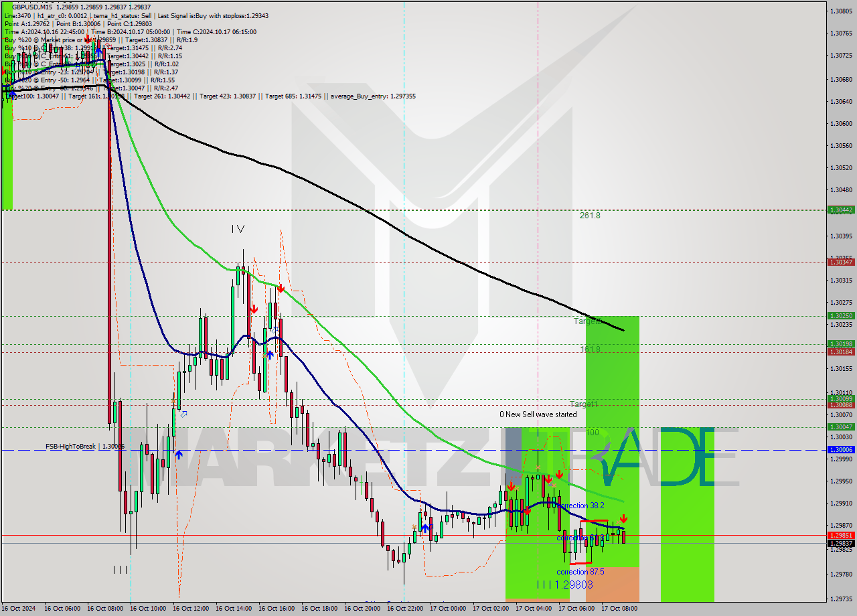857x616 pixels.
Task: Click the 1.30600 price axis value
Action: (x=840, y=124)
